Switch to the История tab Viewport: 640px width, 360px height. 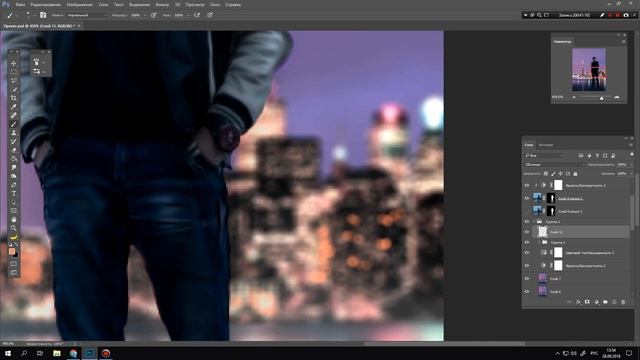[x=546, y=145]
